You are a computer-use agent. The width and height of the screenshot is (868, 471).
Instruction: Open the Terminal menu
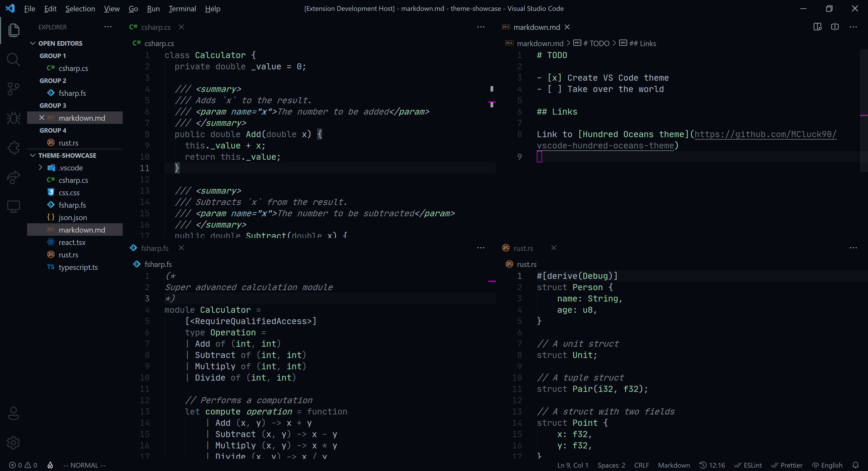(182, 8)
